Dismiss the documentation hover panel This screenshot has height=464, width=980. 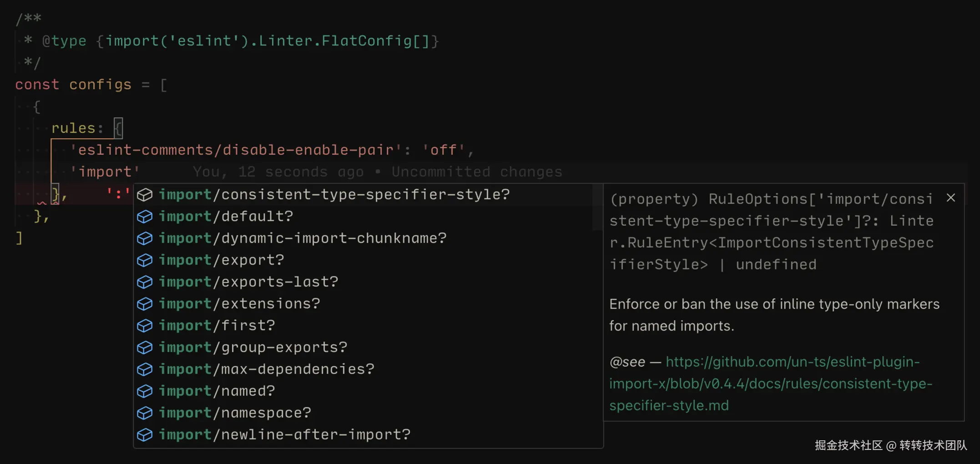coord(951,197)
